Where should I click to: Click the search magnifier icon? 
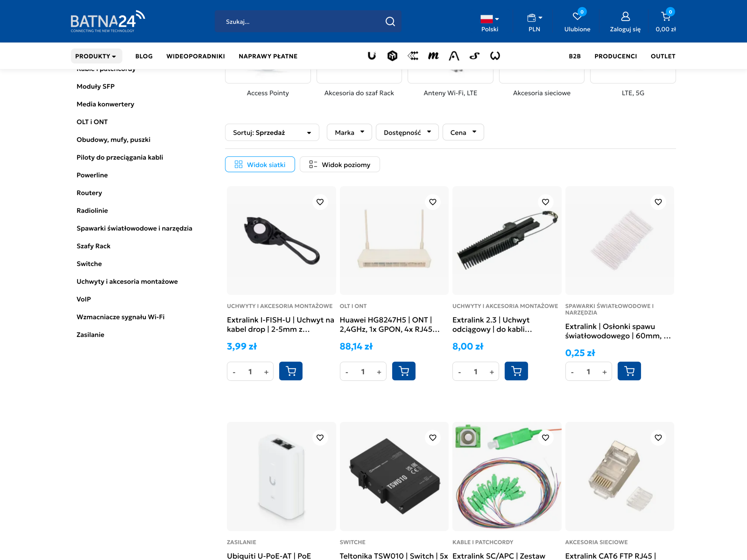coord(390,22)
